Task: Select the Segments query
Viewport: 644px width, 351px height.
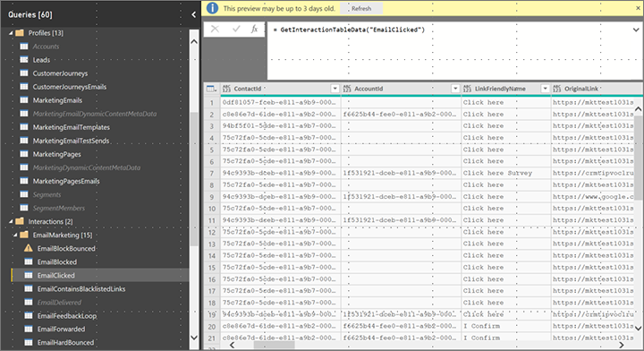Action: point(47,195)
